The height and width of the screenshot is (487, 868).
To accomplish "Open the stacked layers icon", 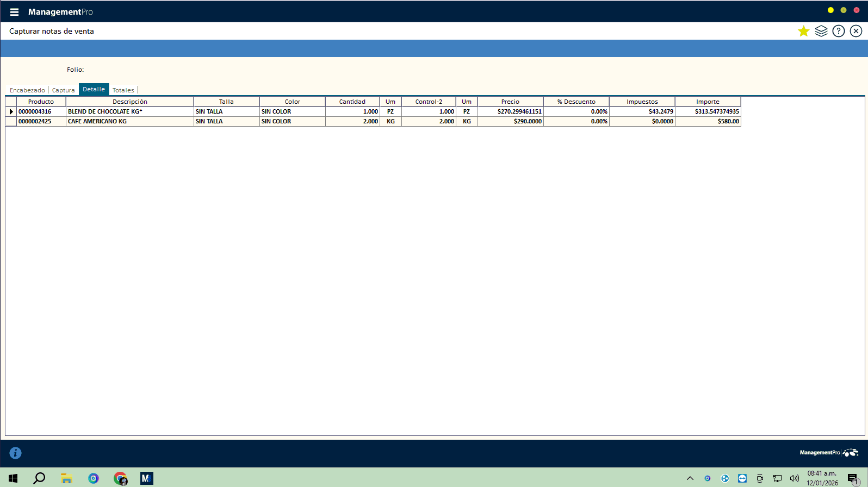I will 821,32.
